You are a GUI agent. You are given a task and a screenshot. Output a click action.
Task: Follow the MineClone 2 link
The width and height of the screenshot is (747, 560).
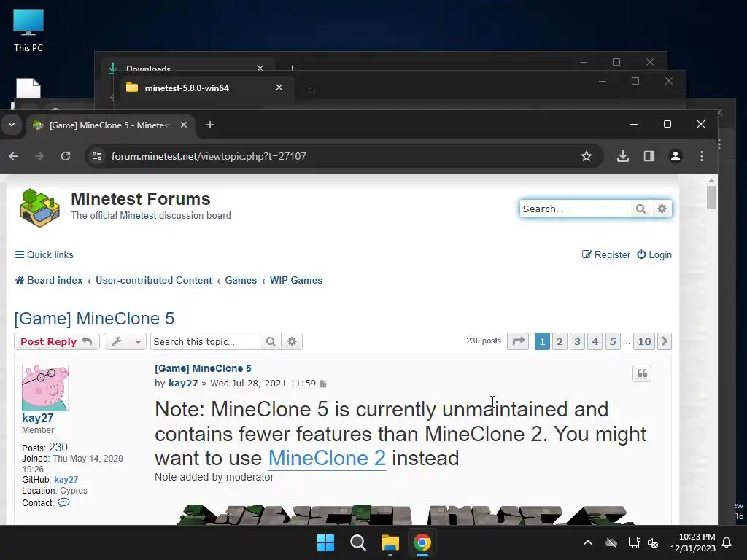click(x=327, y=458)
